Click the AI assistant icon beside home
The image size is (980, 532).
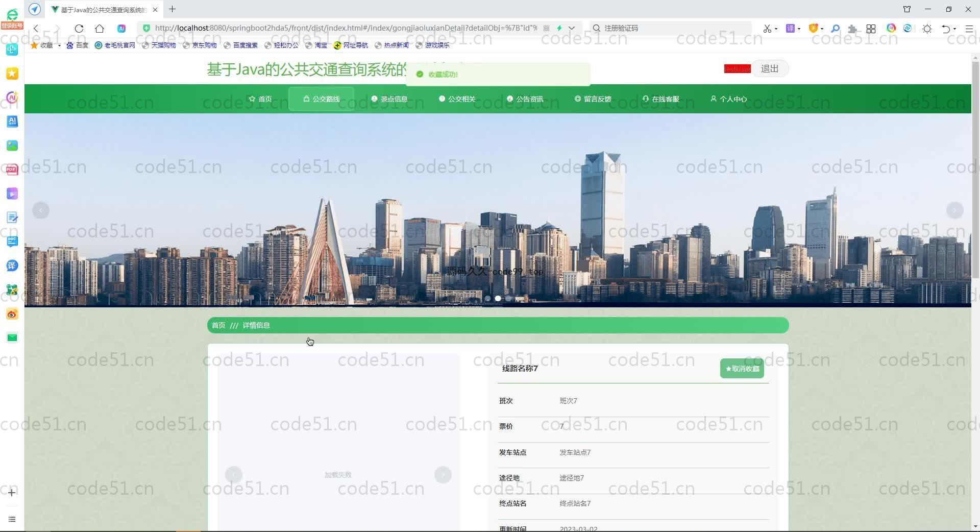(x=121, y=29)
